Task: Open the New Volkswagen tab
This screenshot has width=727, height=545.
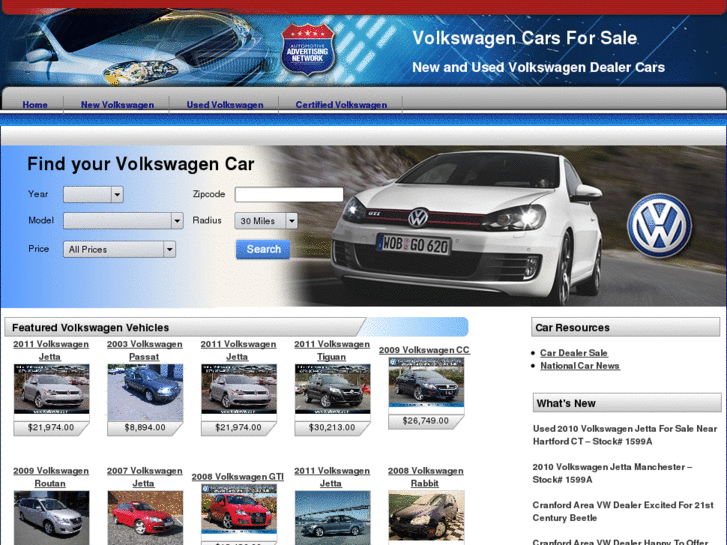Action: 117,105
